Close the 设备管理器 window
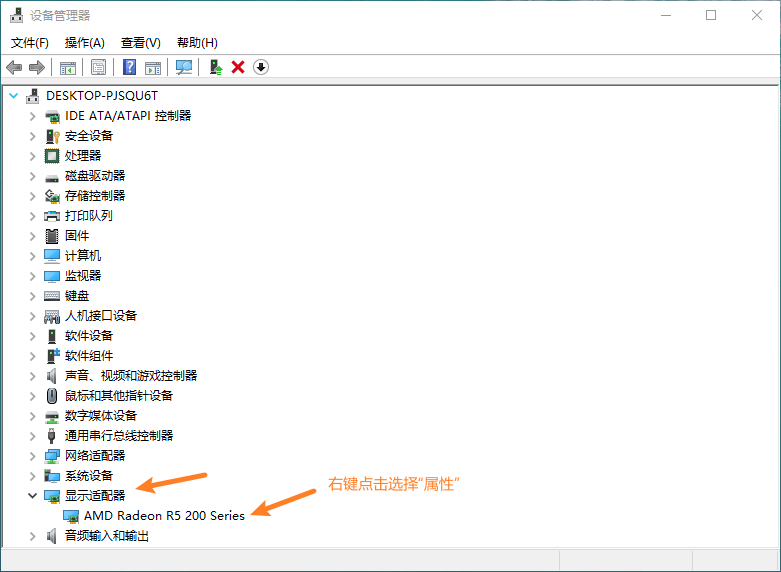The image size is (781, 572). (757, 15)
